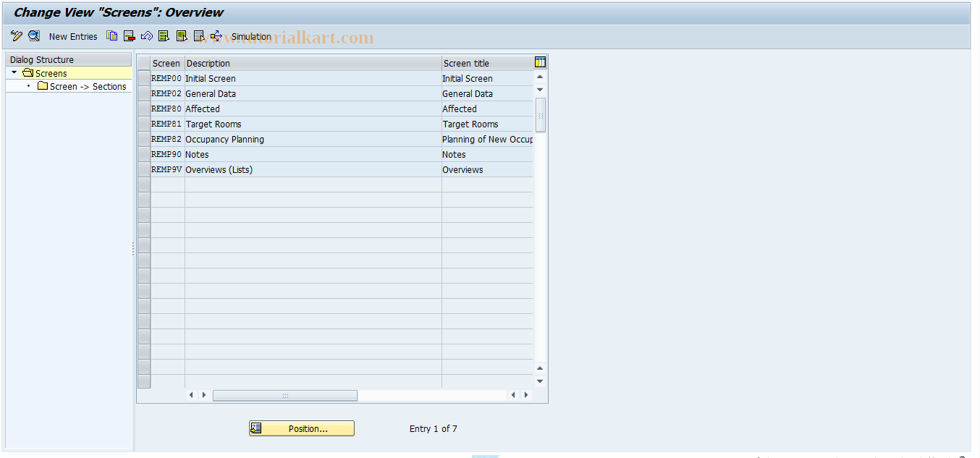Click the display/change pencil toggle icon

tap(17, 35)
